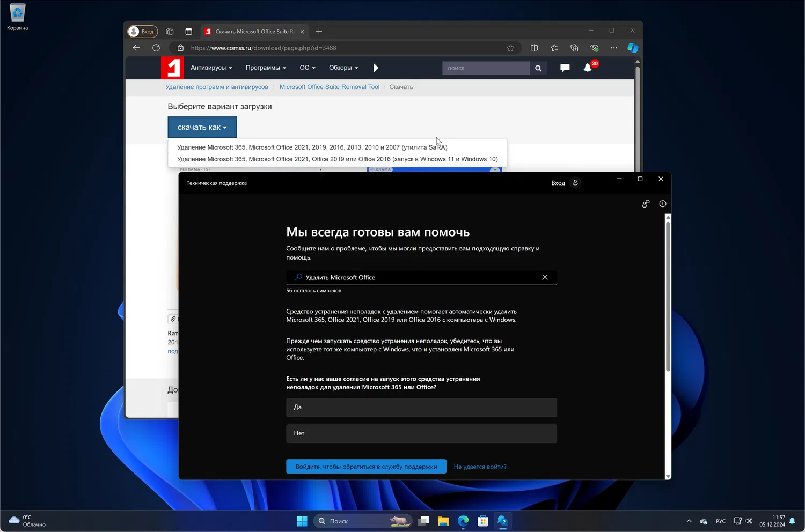This screenshot has width=805, height=532.
Task: Clear the support search with X icon
Action: click(x=545, y=277)
